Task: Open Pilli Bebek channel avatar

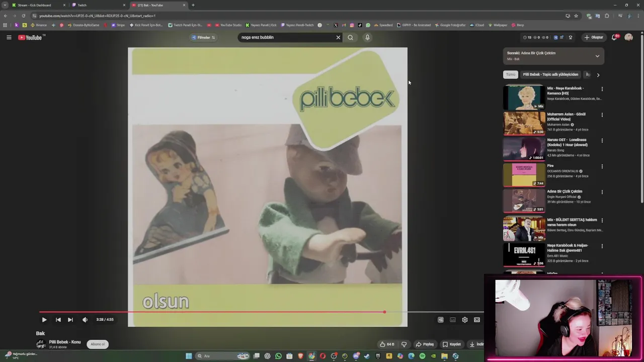Action: click(41, 344)
